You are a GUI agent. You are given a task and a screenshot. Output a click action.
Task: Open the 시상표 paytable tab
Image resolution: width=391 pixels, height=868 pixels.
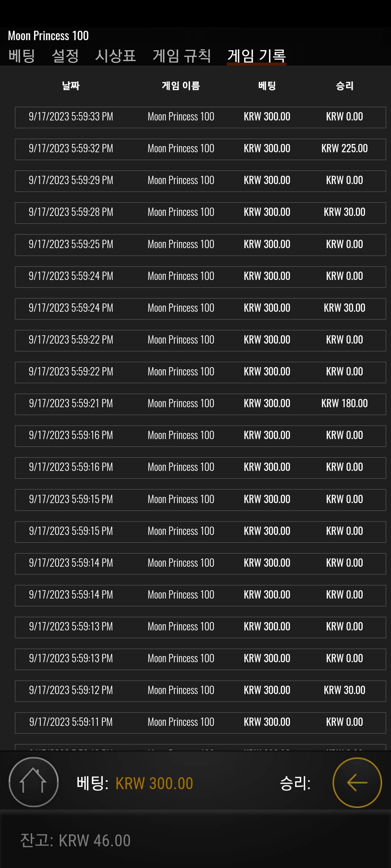coord(115,56)
